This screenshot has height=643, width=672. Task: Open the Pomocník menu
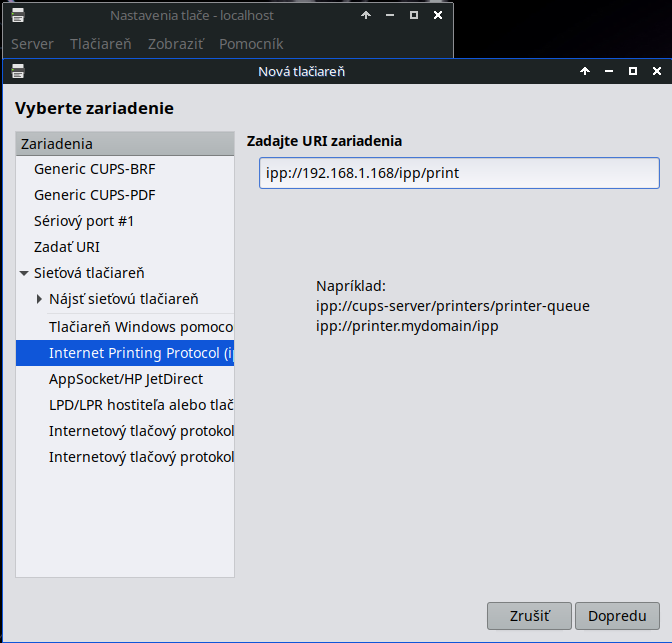(251, 44)
